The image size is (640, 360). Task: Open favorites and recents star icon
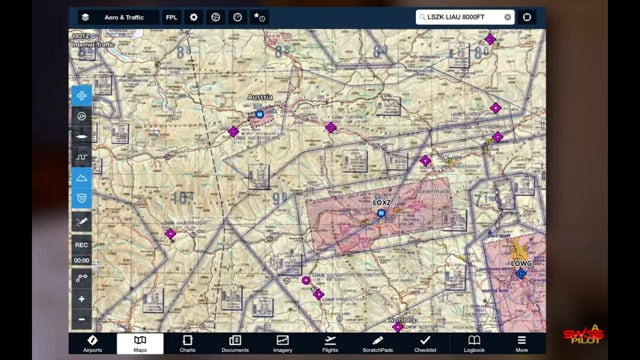[x=259, y=17]
